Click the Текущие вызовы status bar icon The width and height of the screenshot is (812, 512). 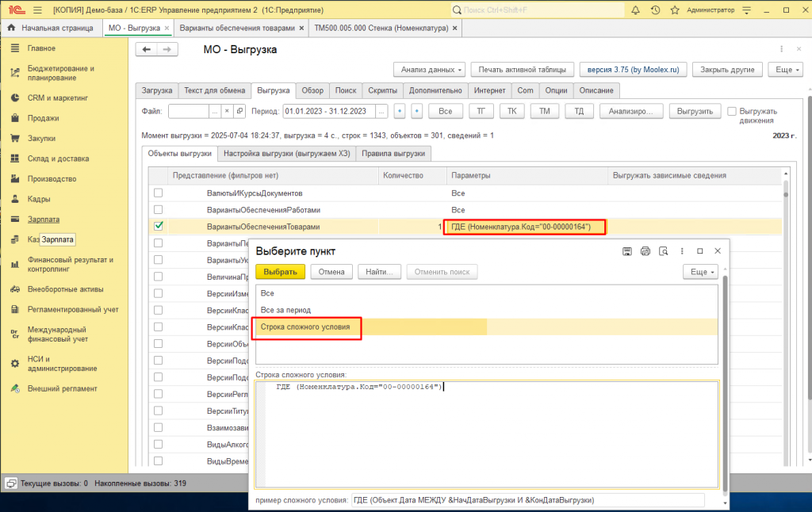(x=11, y=483)
